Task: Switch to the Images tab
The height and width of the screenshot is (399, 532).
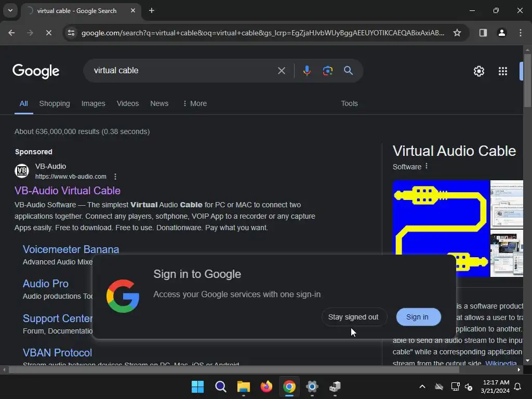Action: click(94, 103)
